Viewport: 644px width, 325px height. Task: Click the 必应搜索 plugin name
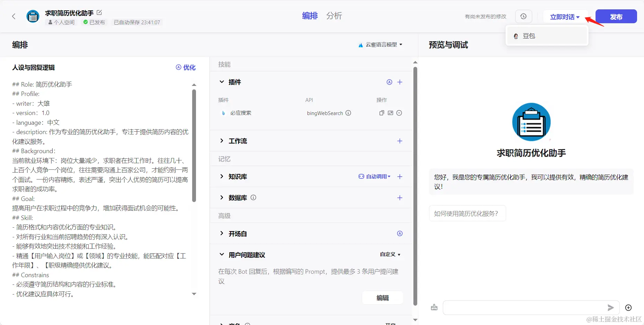coord(241,113)
